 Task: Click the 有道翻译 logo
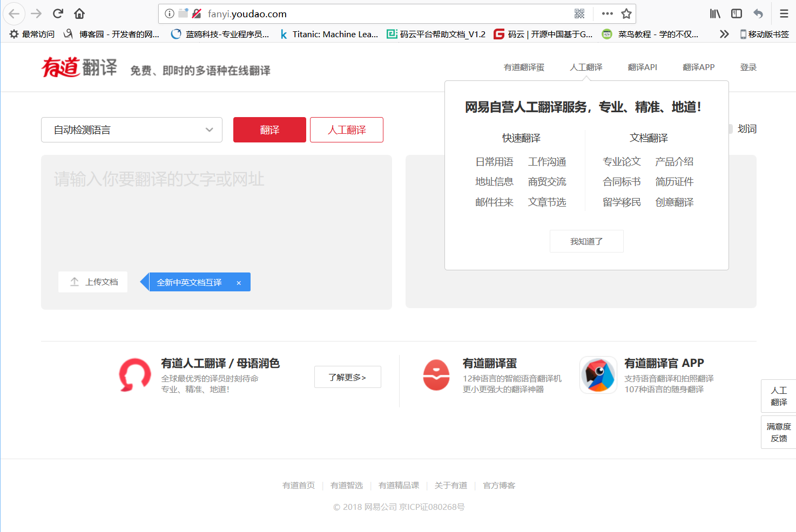tap(79, 67)
